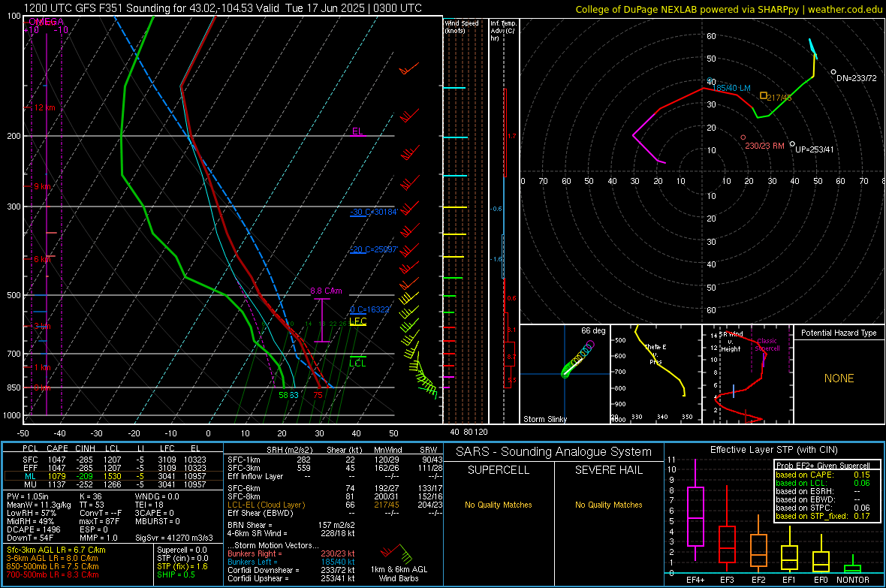Screen dimensions: 886x588
Task: Select the 0 C=16322' freezing level label
Action: click(370, 309)
